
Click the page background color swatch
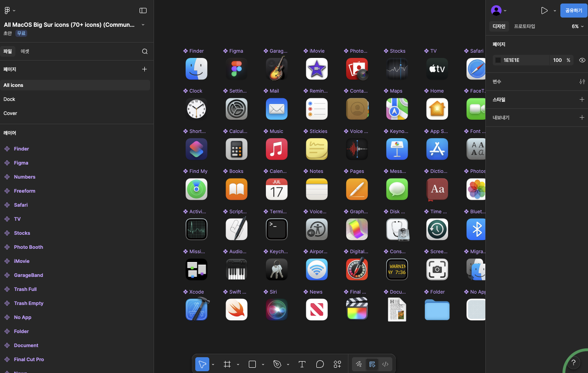click(x=498, y=60)
